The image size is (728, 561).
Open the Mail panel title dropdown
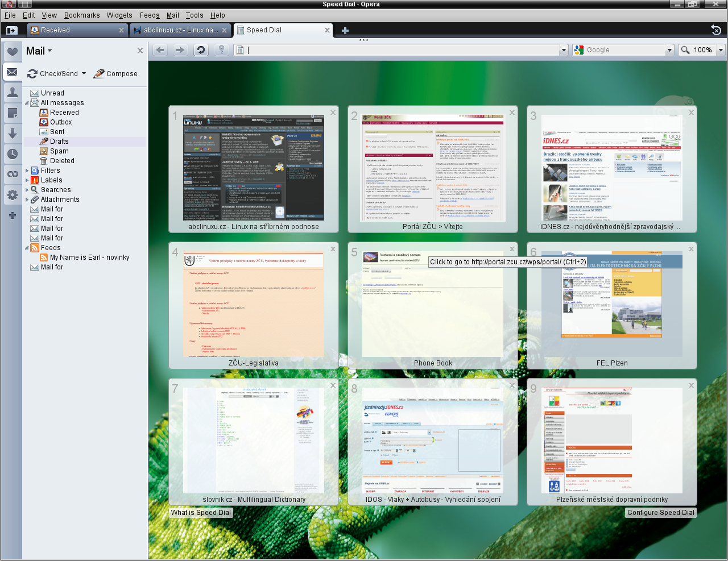(49, 51)
